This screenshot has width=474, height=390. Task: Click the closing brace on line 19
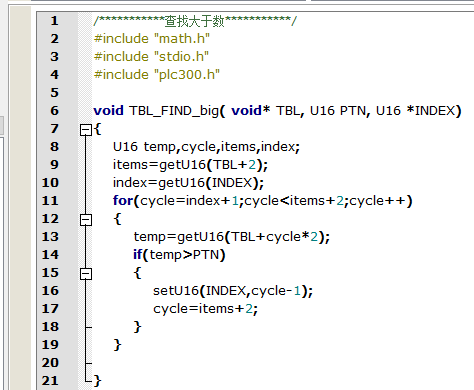pyautogui.click(x=117, y=345)
